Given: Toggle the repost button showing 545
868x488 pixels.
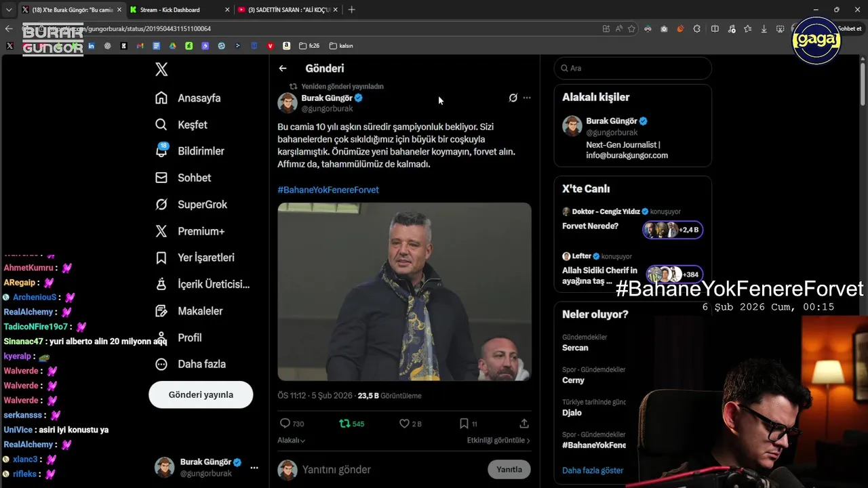Looking at the screenshot, I should (351, 424).
